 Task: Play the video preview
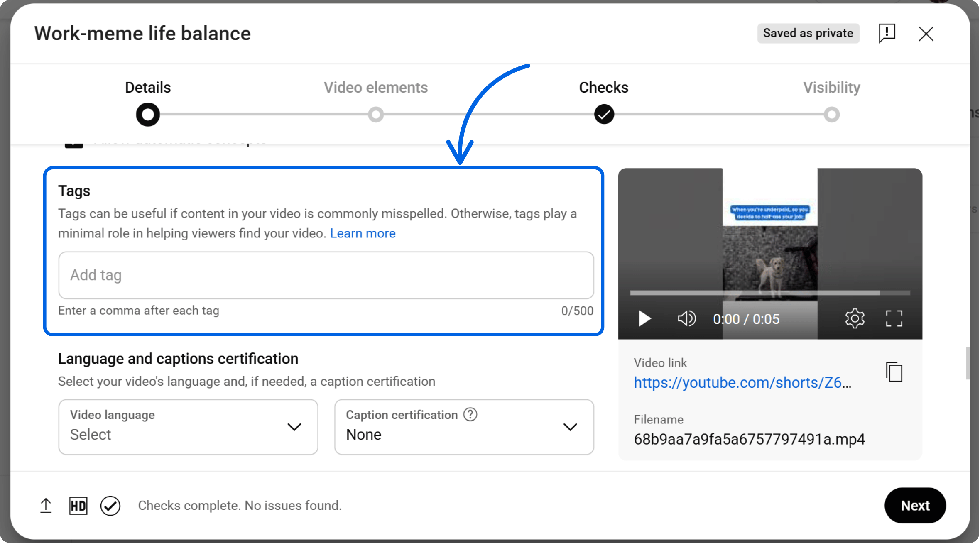click(x=644, y=318)
